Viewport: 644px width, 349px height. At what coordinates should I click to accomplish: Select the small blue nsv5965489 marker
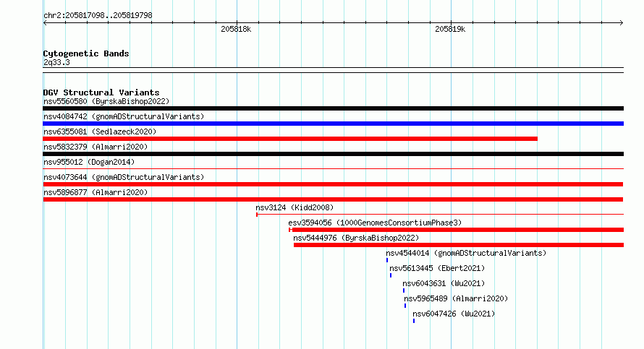pos(405,306)
